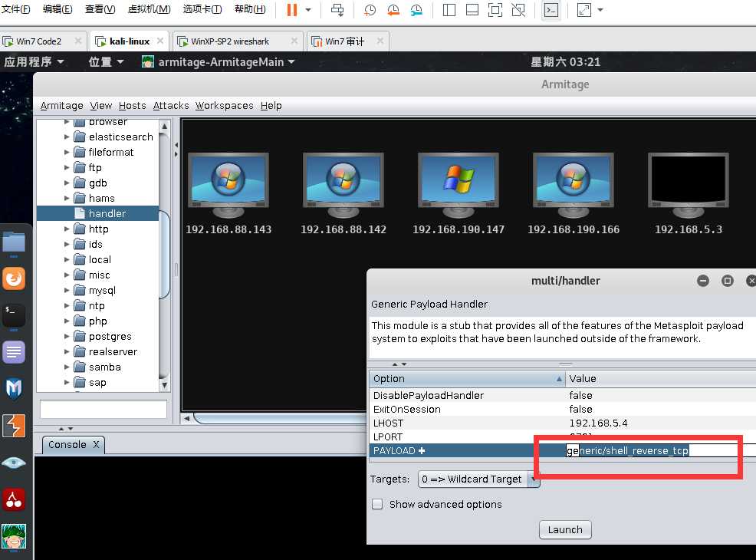Screen dimensions: 756x560
Task: Take a VM snapshot icon
Action: click(370, 10)
